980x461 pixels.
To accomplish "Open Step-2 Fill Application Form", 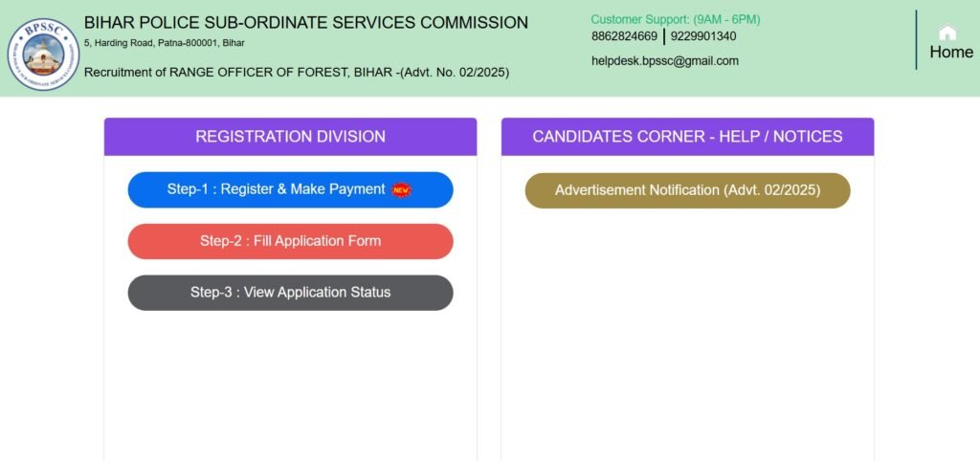I will pyautogui.click(x=290, y=241).
